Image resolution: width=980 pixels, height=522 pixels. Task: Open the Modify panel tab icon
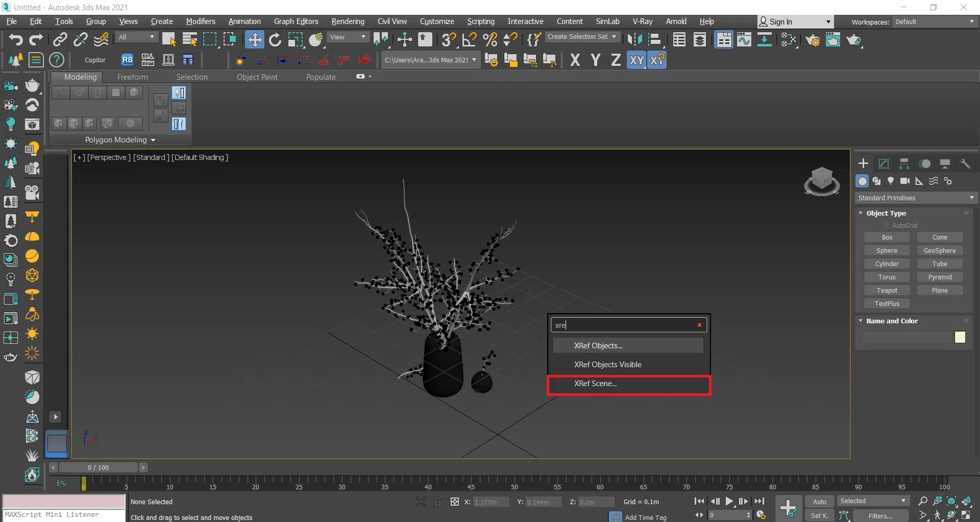[884, 164]
